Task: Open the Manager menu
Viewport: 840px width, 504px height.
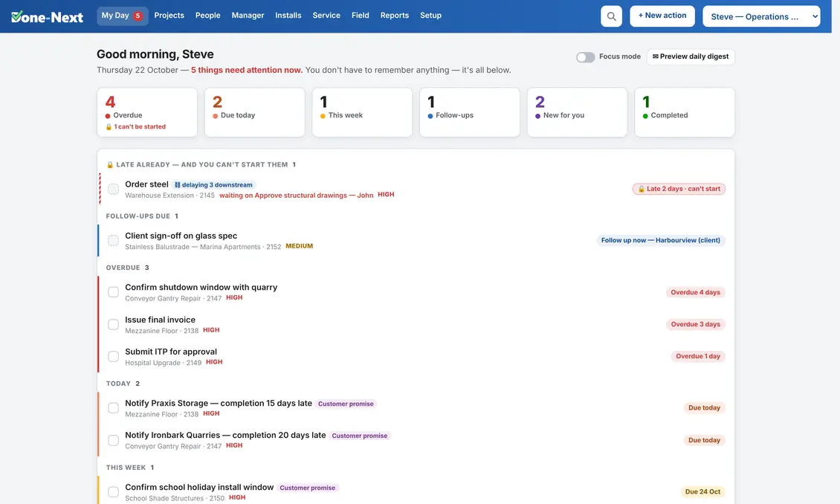Action: 248,16
